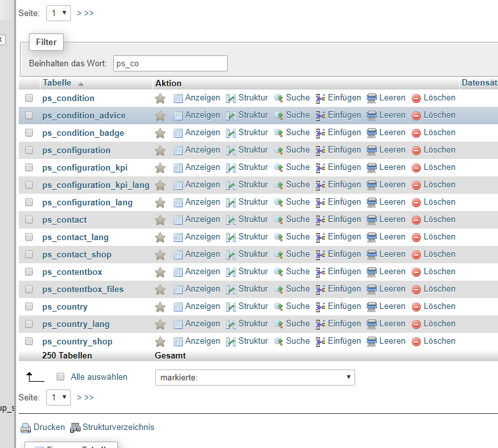
Task: Open the markierte: action dropdown
Action: tap(255, 377)
